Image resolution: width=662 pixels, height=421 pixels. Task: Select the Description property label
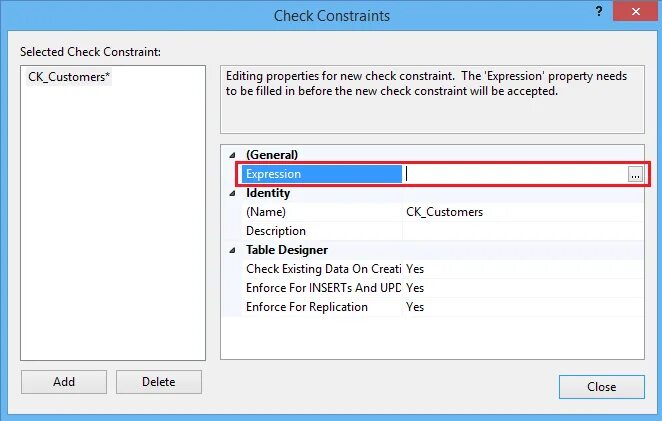click(320, 231)
